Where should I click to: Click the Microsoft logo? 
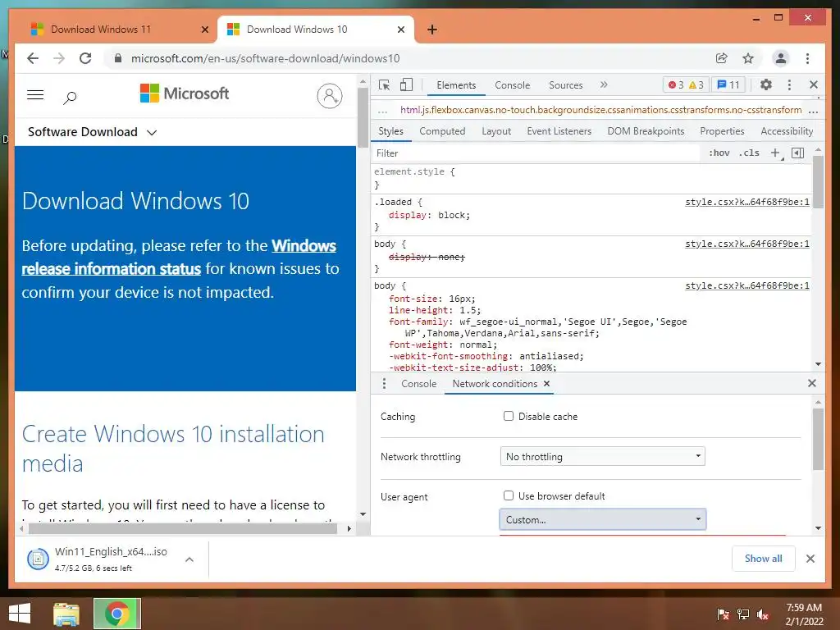pyautogui.click(x=185, y=94)
